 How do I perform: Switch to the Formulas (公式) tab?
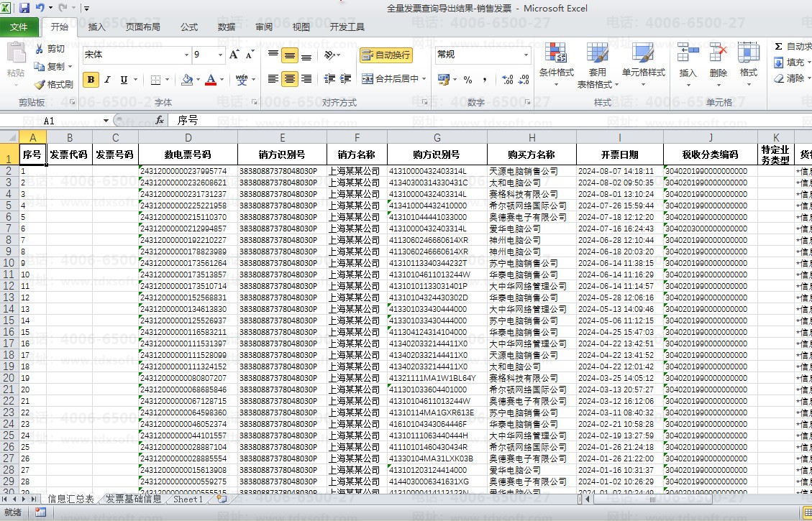189,27
